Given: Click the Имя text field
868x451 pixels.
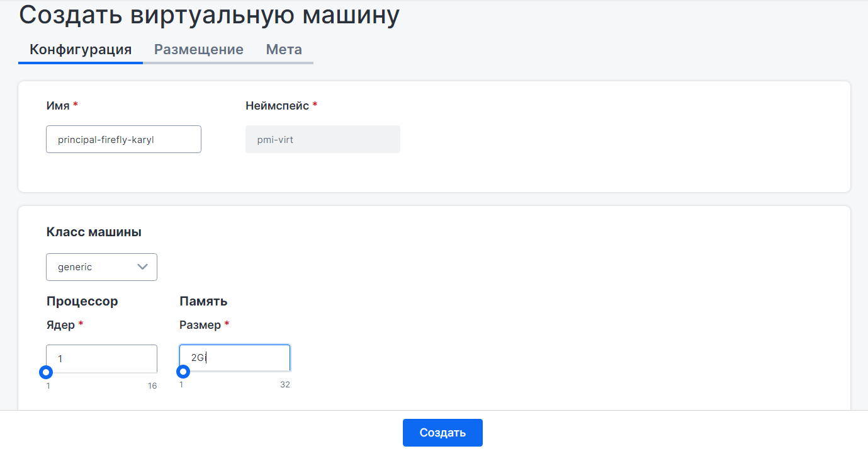Looking at the screenshot, I should tap(123, 139).
